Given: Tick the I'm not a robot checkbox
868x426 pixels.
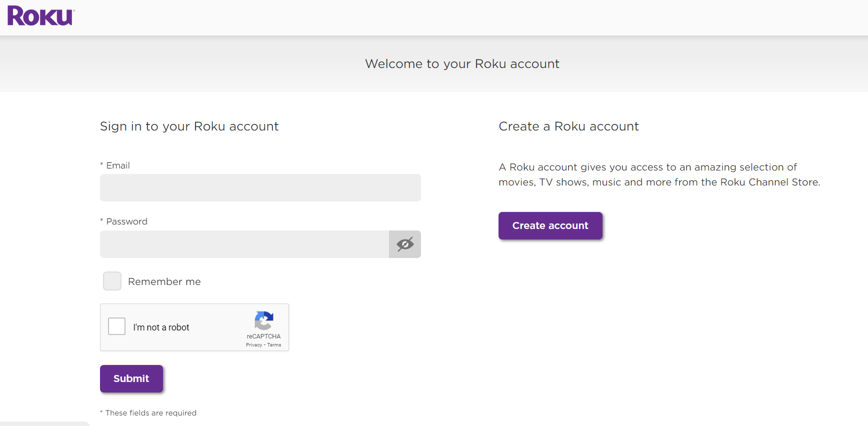Looking at the screenshot, I should pos(117,326).
